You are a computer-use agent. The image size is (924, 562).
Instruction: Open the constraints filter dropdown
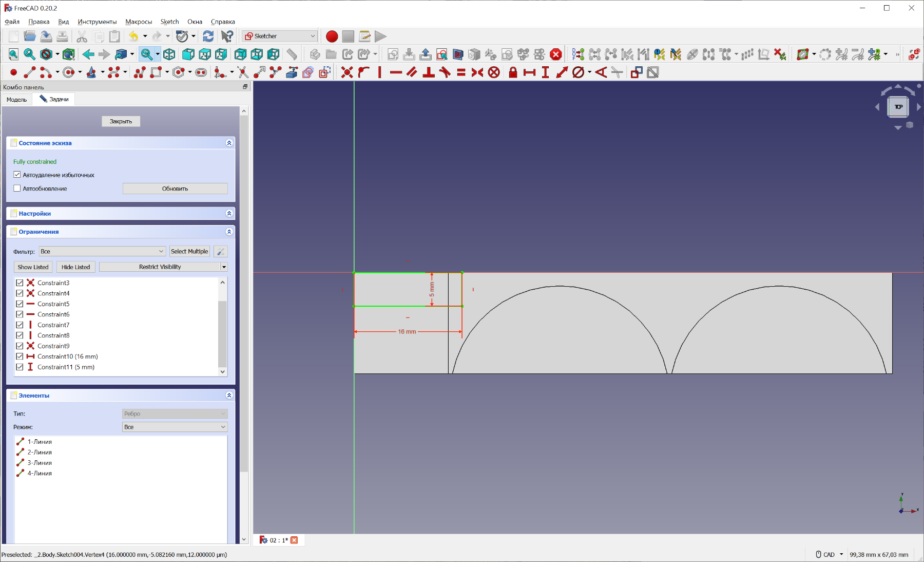[102, 251]
